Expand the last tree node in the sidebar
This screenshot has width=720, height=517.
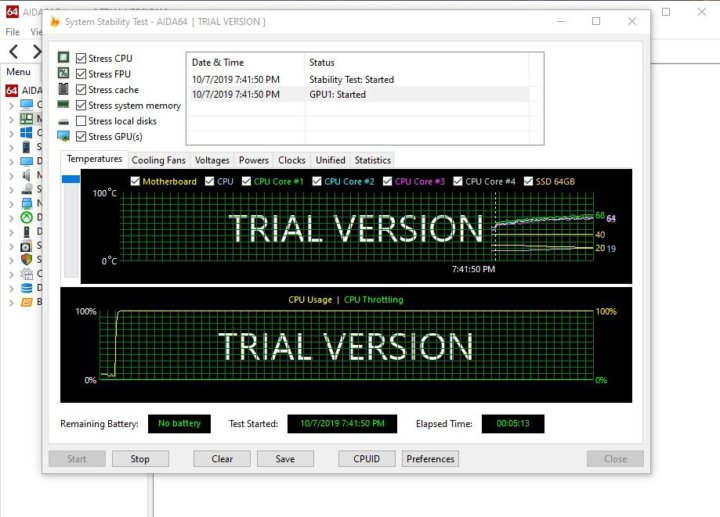point(12,301)
